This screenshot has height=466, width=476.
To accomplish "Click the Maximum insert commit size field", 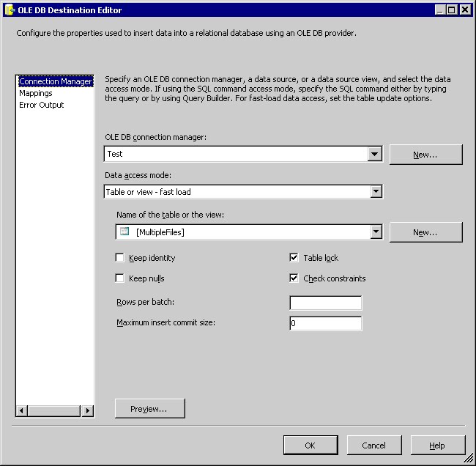I will point(326,323).
